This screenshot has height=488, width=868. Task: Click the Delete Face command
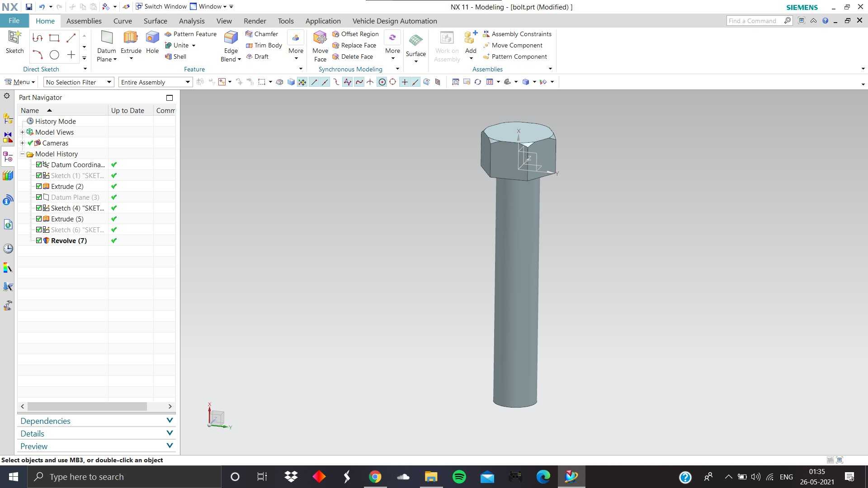click(353, 56)
